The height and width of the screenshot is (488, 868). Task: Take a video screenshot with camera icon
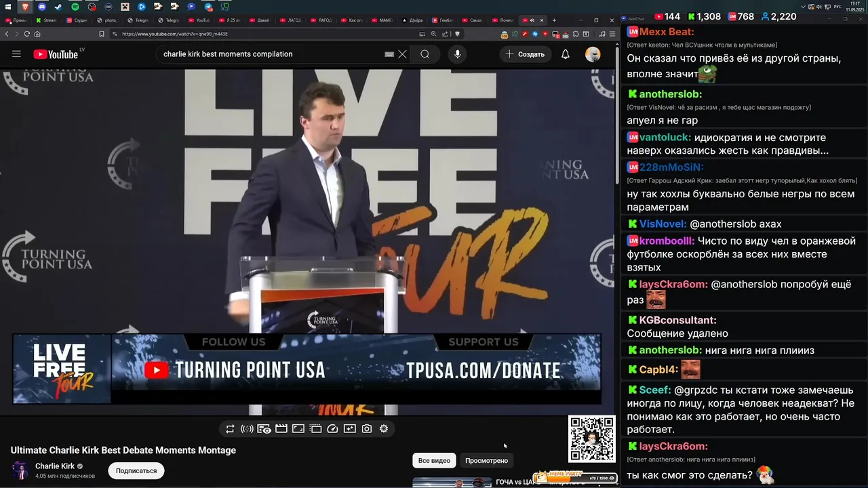click(x=367, y=428)
